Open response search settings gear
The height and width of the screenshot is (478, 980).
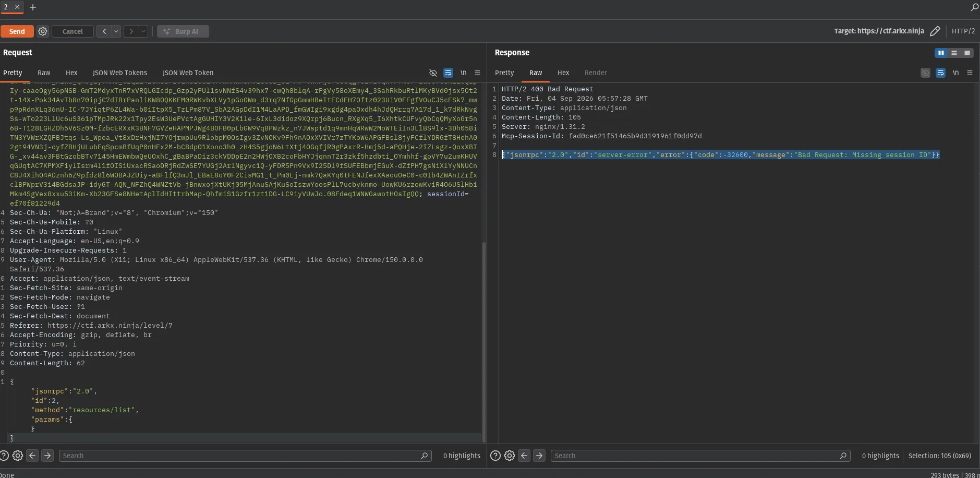pyautogui.click(x=510, y=456)
